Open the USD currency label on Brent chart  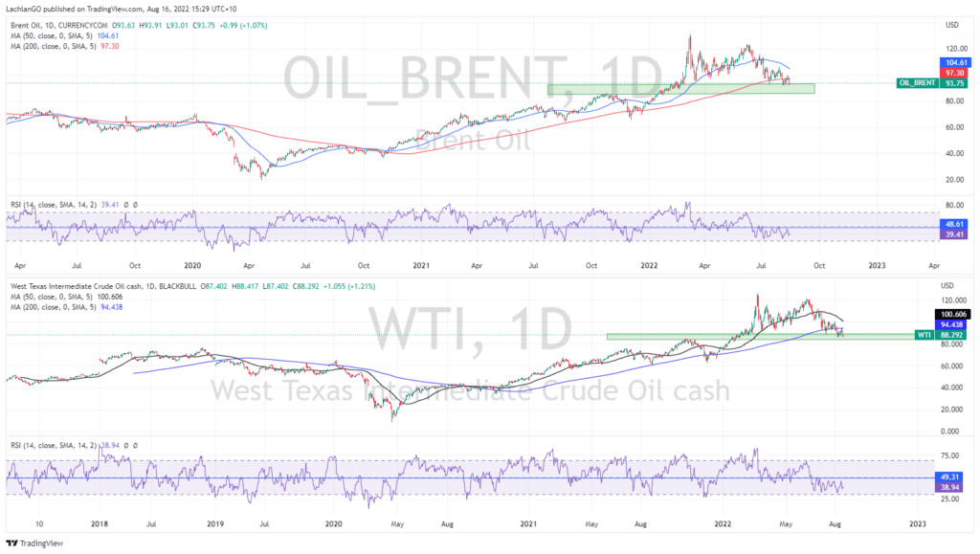point(950,25)
